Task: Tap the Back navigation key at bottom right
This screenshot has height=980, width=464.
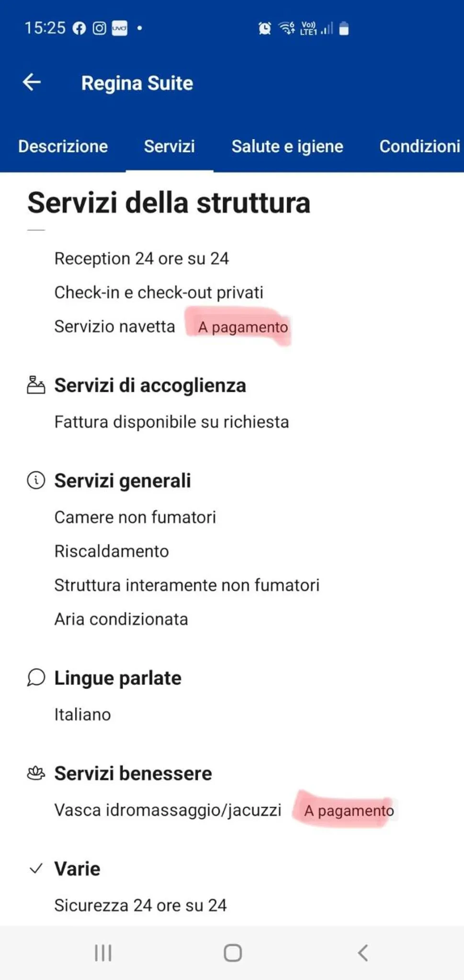Action: [x=362, y=953]
